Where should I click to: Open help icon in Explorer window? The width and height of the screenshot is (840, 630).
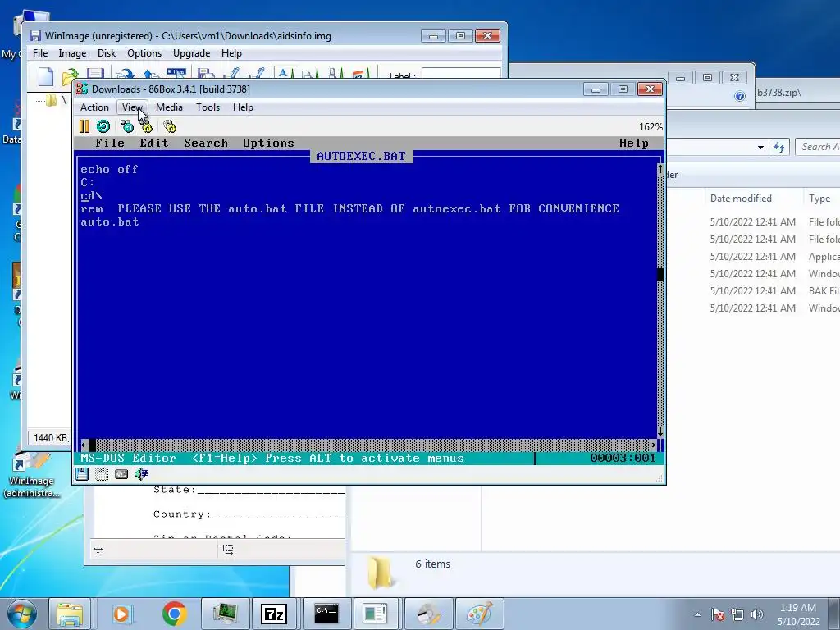pyautogui.click(x=740, y=96)
